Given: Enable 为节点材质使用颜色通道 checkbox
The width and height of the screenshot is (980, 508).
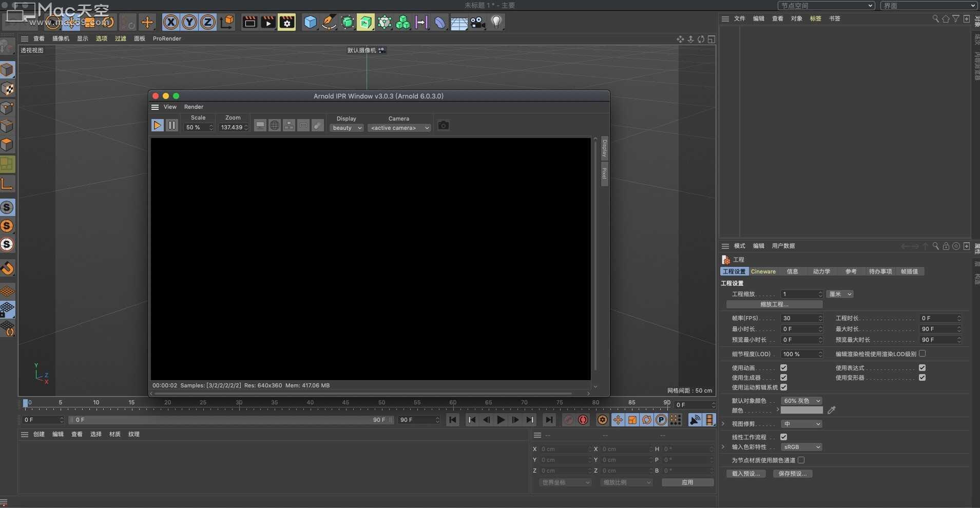Looking at the screenshot, I should coord(801,460).
